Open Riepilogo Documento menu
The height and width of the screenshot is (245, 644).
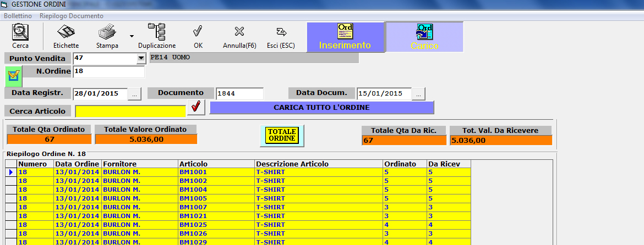72,16
